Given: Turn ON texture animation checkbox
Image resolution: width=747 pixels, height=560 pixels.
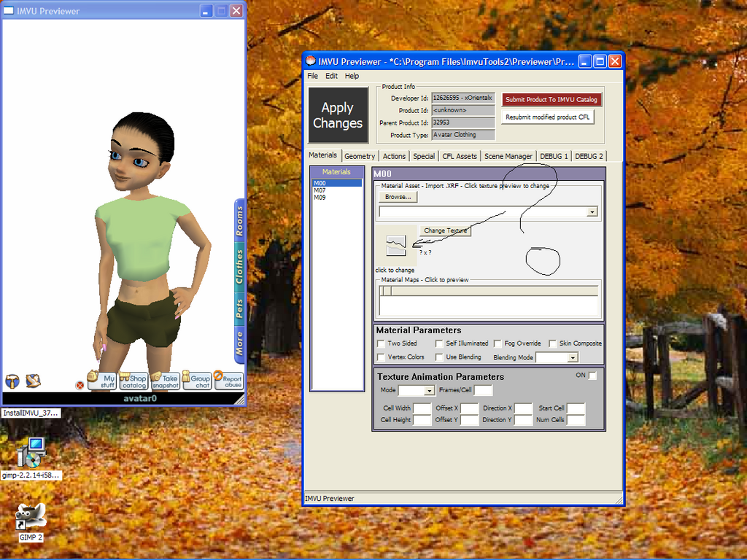Looking at the screenshot, I should (x=592, y=376).
